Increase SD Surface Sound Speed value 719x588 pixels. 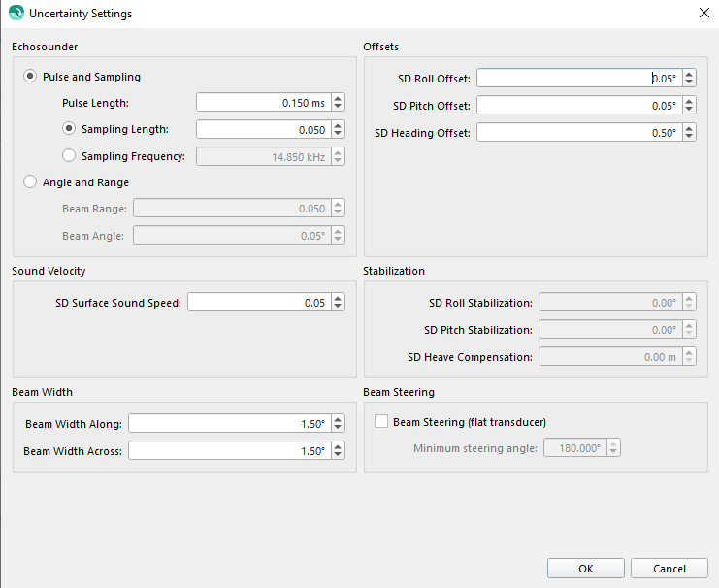click(x=338, y=298)
